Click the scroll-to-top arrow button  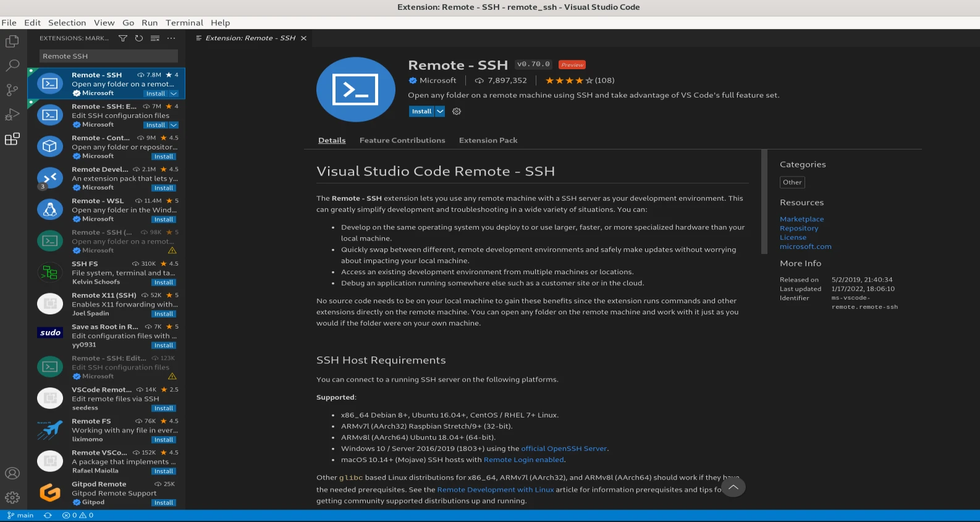tap(733, 487)
